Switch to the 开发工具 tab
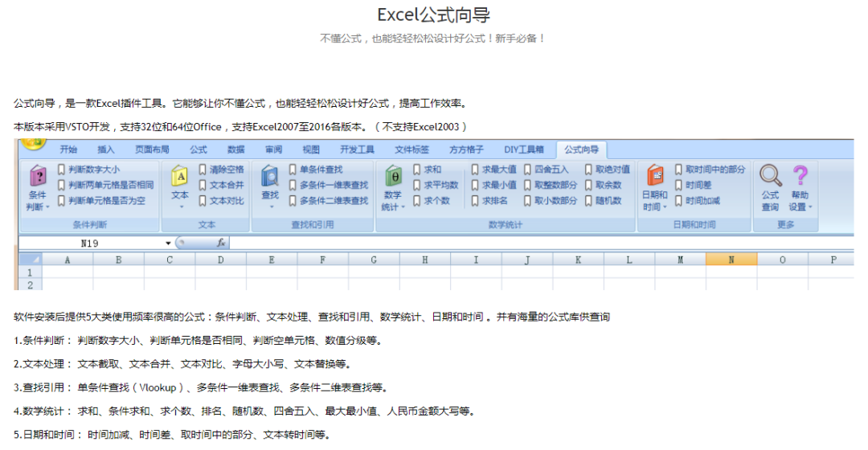 (357, 149)
